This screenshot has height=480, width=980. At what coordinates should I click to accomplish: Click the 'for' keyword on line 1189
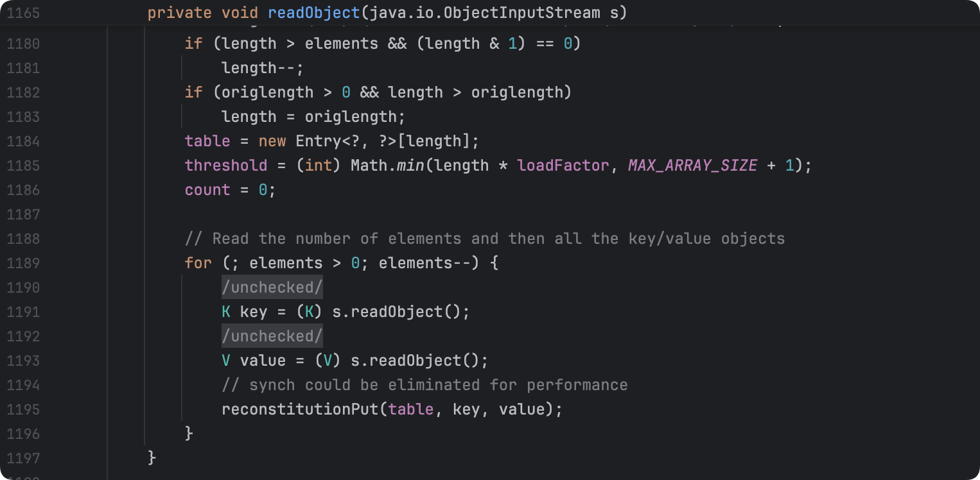(x=198, y=263)
